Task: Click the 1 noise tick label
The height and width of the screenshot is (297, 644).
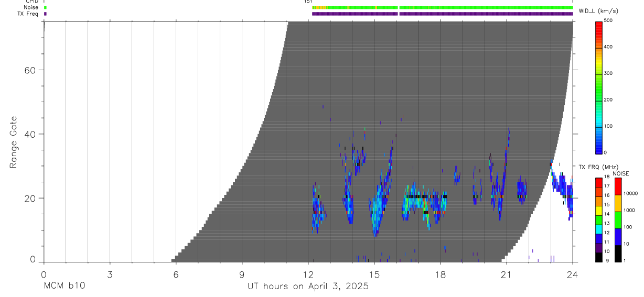Action: pyautogui.click(x=625, y=260)
